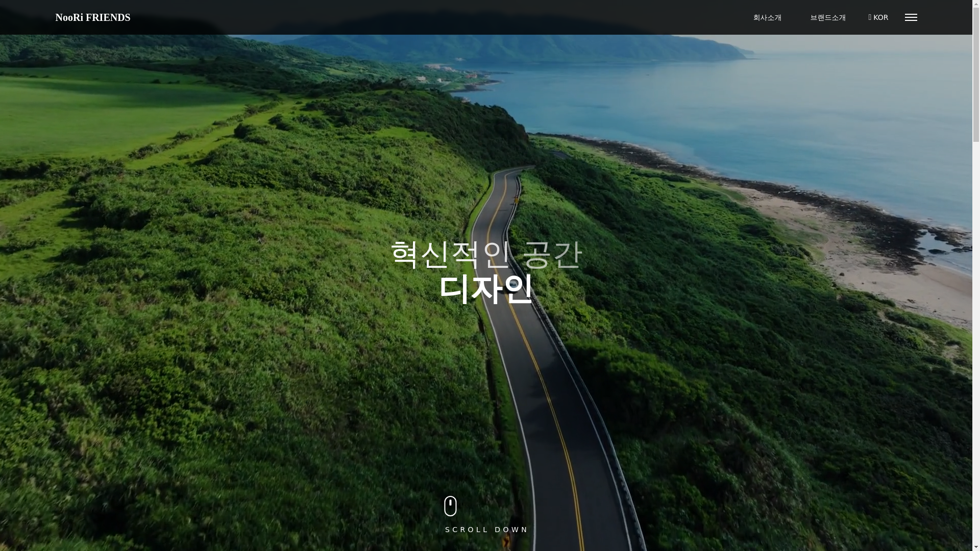Click the scrollbar up arrow
Viewport: 980px width, 551px height.
tap(975, 3)
